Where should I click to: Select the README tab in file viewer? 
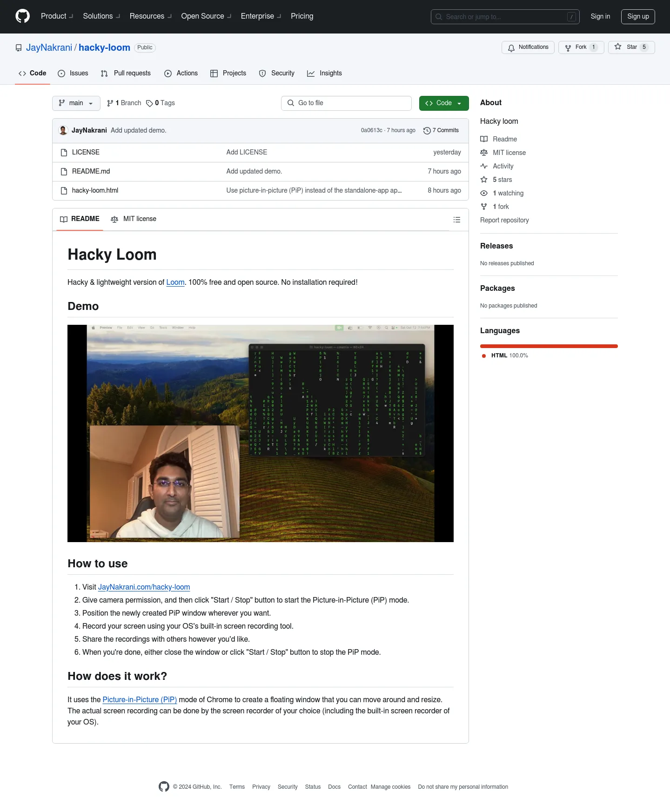pos(80,219)
